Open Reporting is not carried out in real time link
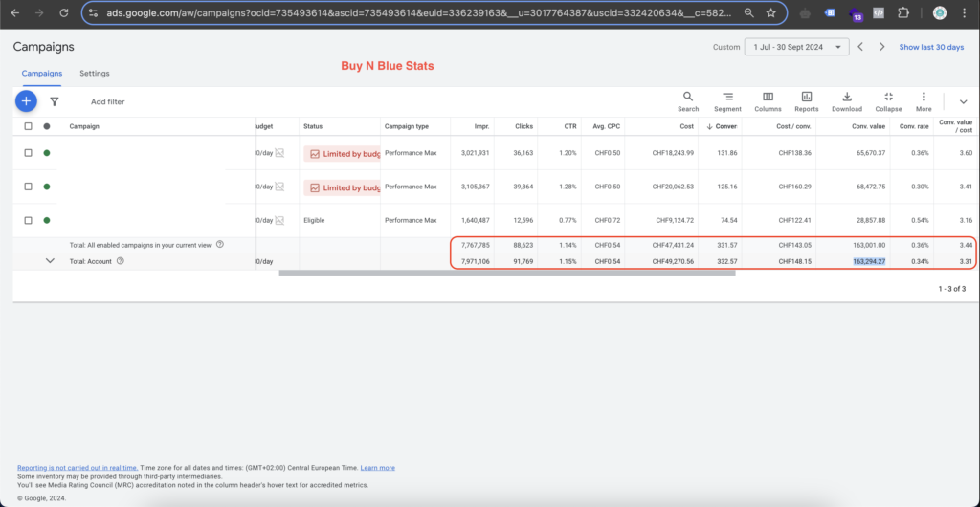 [x=78, y=468]
